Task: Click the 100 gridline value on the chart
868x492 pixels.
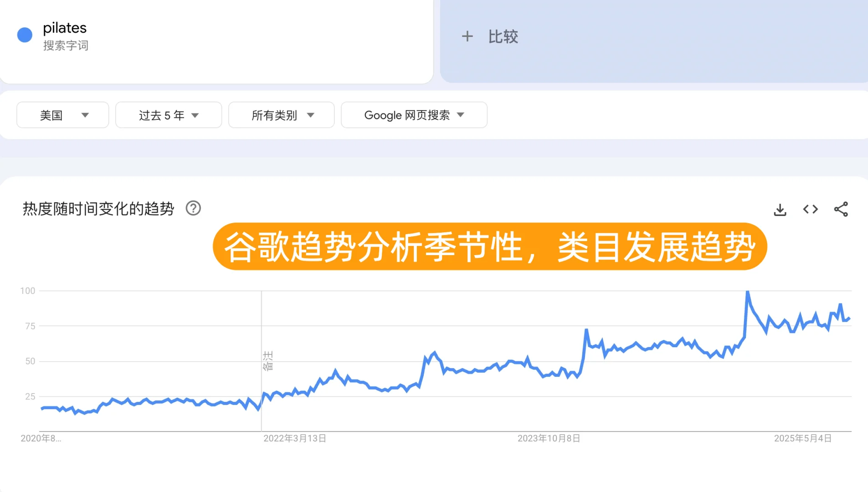Action: (28, 291)
